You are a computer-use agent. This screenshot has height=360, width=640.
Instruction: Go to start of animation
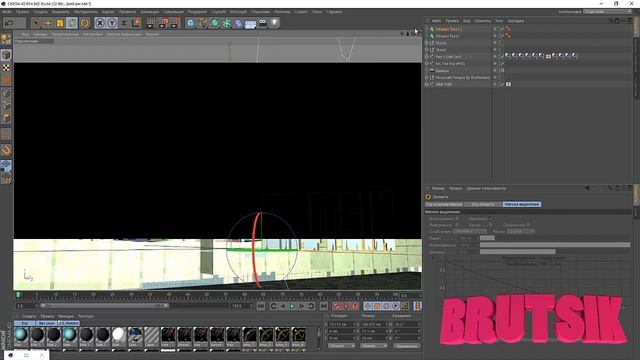261,306
